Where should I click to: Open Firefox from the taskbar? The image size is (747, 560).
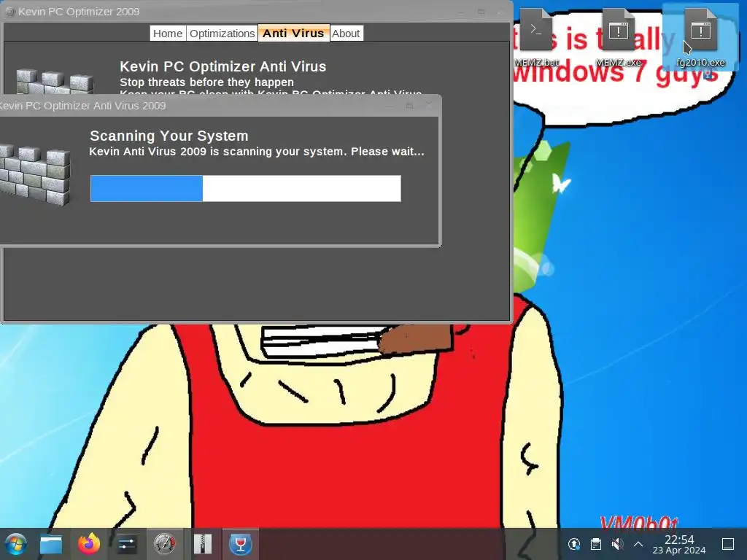(89, 544)
